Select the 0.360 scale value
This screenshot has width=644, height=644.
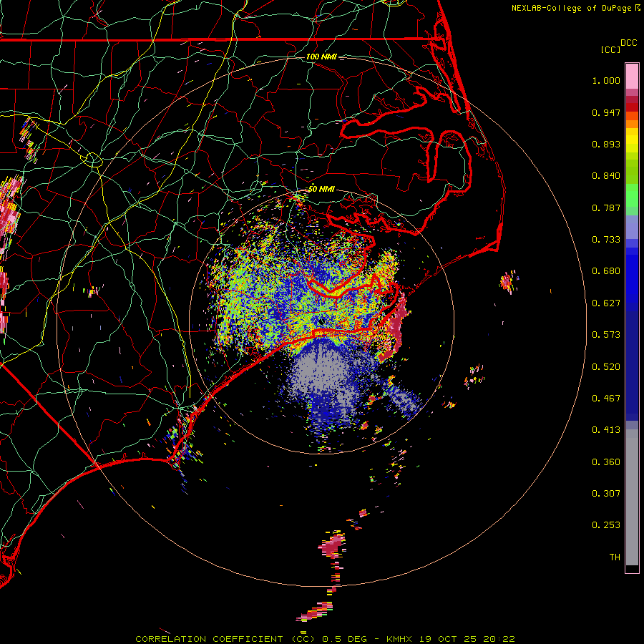(606, 462)
